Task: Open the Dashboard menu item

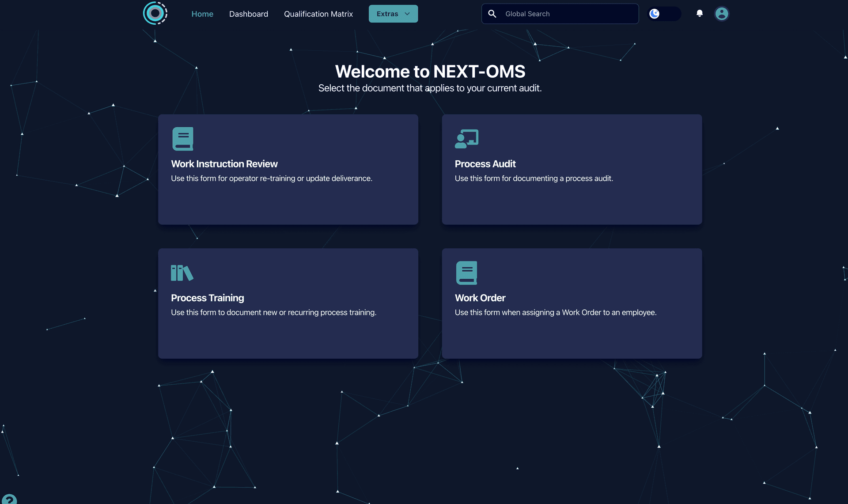Action: (248, 14)
